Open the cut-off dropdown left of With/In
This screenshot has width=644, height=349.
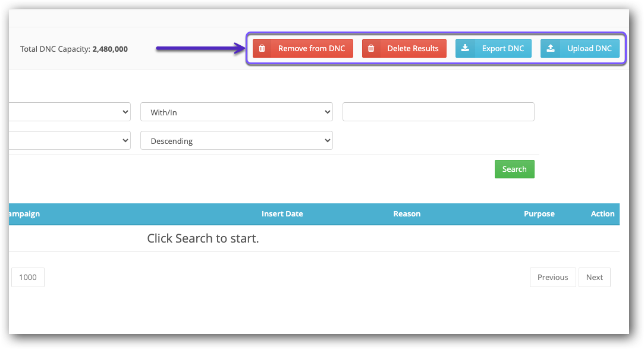tap(70, 112)
